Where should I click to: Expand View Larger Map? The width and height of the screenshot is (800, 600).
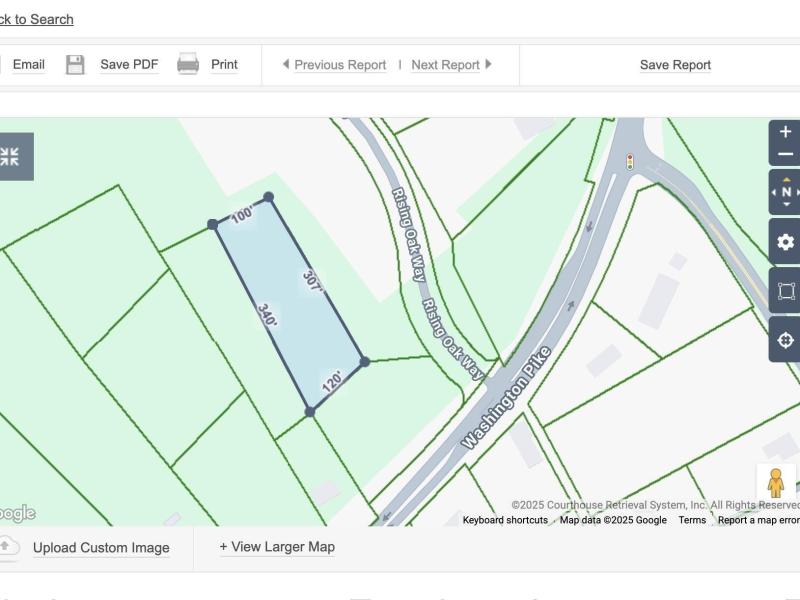[x=277, y=547]
